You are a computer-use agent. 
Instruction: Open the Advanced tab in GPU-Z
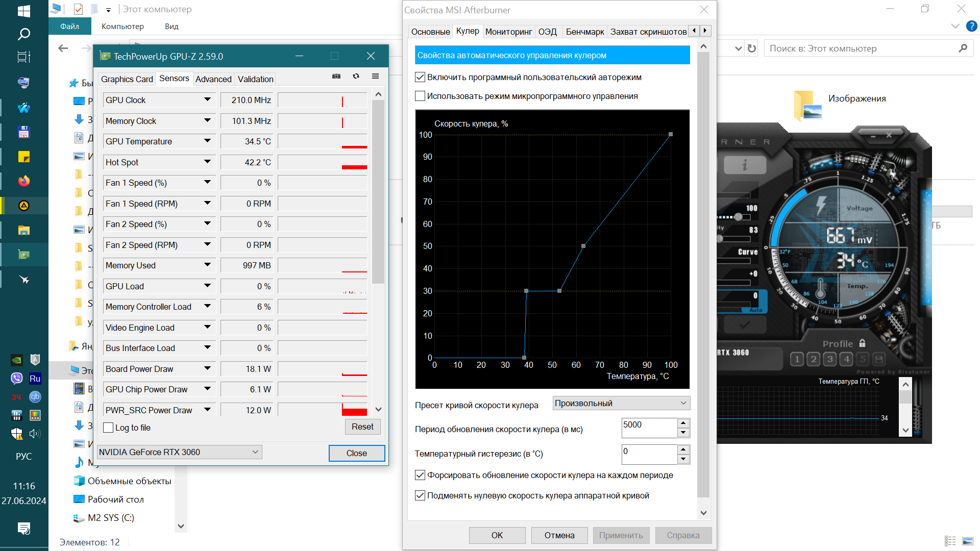pyautogui.click(x=213, y=79)
